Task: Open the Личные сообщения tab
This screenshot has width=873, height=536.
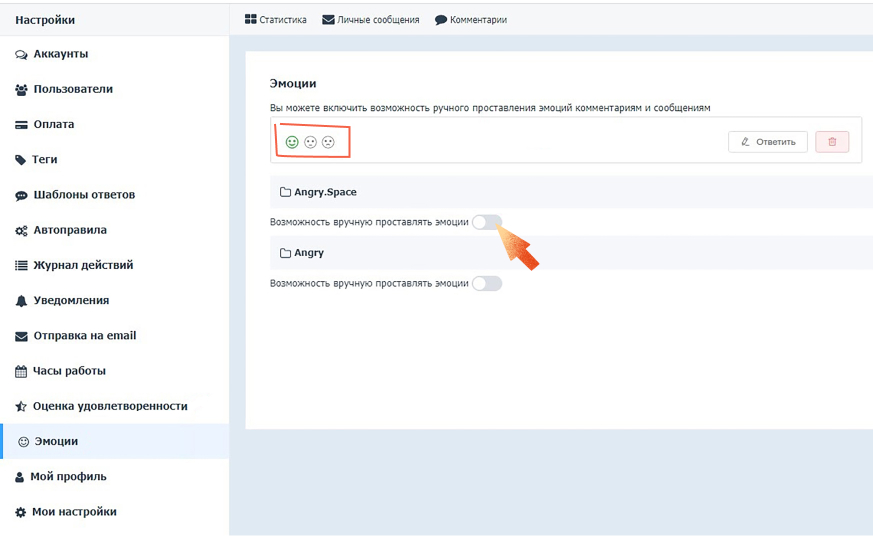Action: tap(371, 19)
